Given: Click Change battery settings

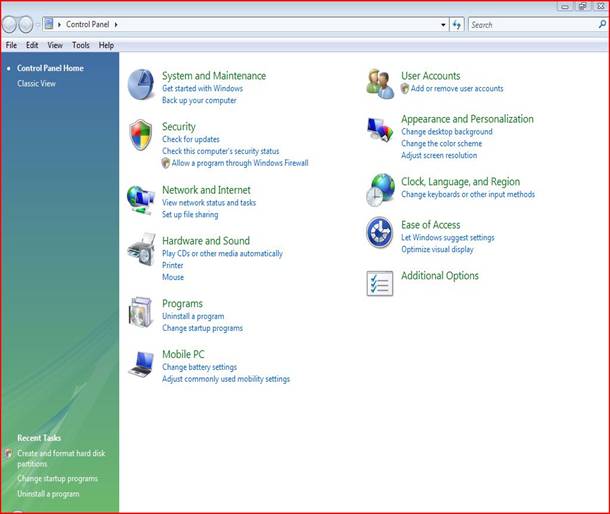Looking at the screenshot, I should [x=199, y=367].
